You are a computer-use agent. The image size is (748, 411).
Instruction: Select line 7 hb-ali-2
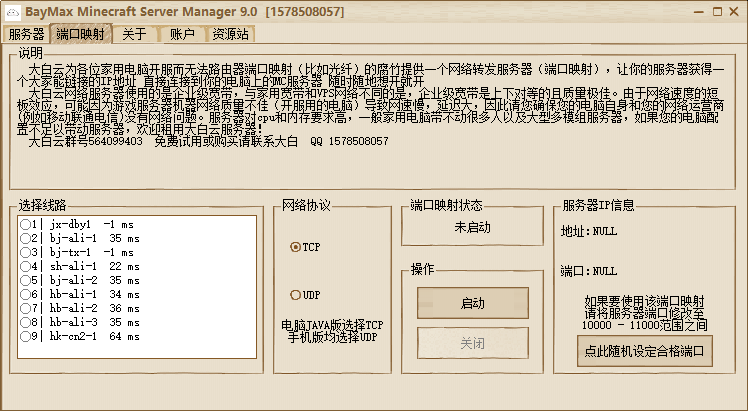point(25,308)
